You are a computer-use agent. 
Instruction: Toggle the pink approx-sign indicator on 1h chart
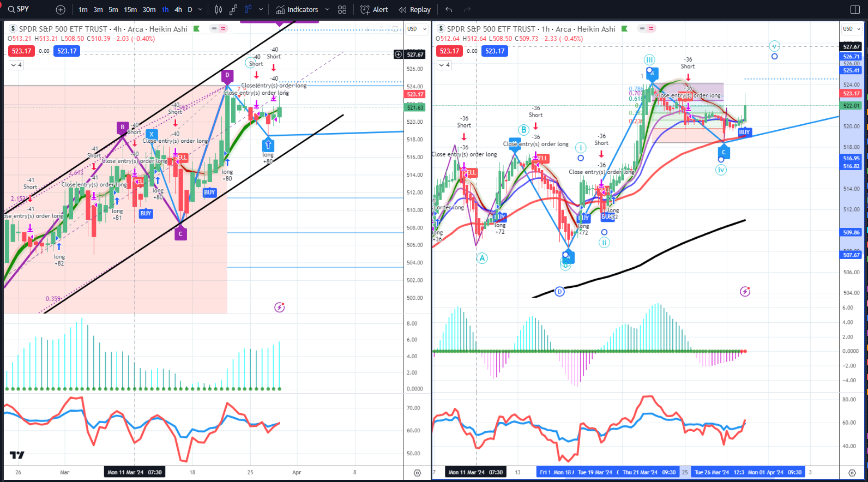point(651,28)
